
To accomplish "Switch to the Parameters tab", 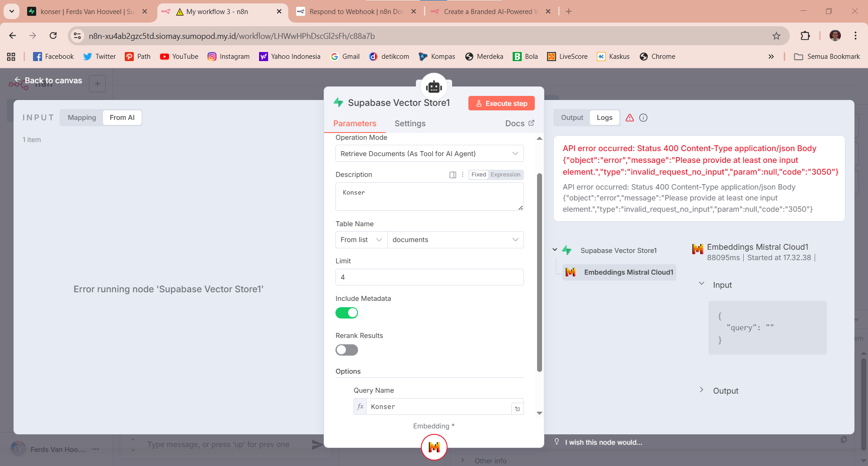I will (355, 124).
